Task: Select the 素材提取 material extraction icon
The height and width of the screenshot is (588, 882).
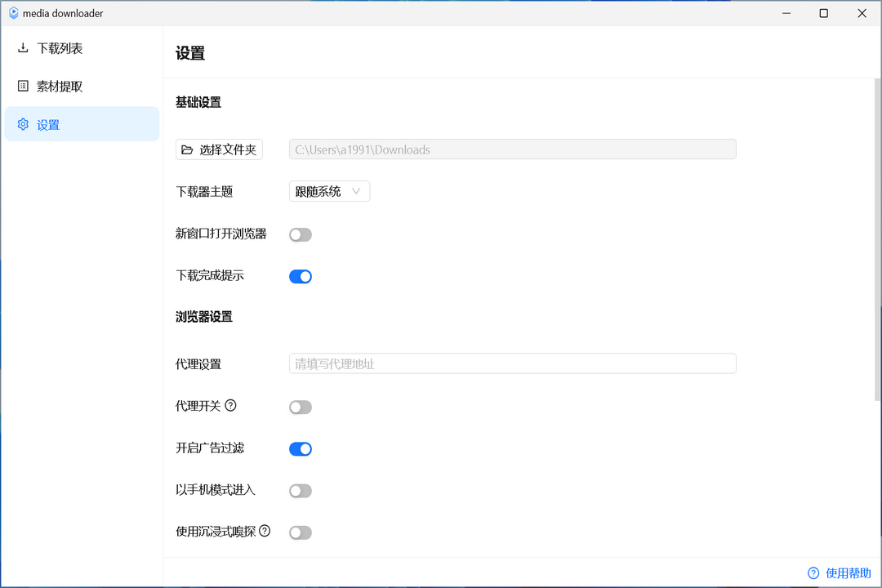Action: [x=22, y=86]
